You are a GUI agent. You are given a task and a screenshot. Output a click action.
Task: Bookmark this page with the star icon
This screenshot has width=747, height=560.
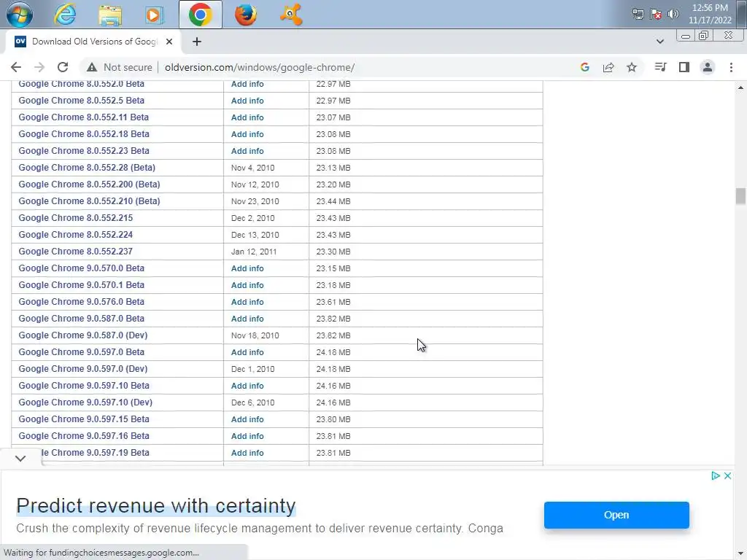[632, 67]
